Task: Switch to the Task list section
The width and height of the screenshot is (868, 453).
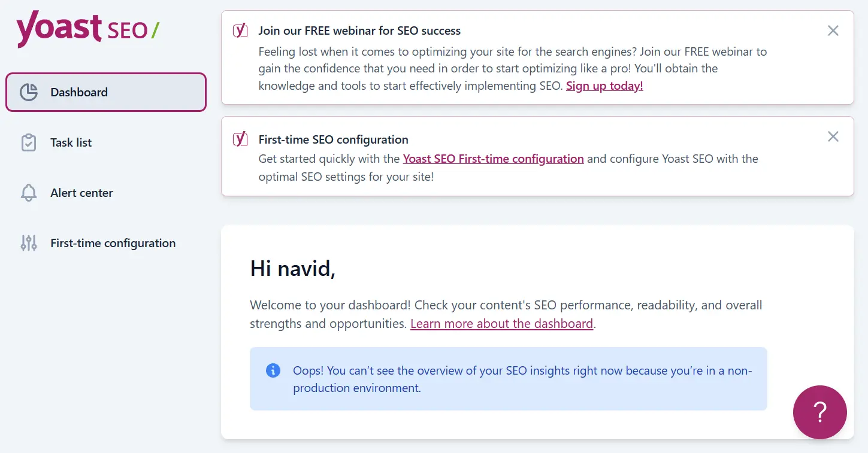Action: click(71, 142)
